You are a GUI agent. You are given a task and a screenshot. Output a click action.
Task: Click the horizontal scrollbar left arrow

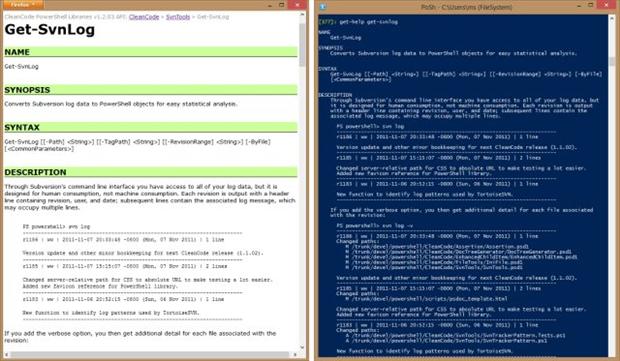[x=6, y=355]
